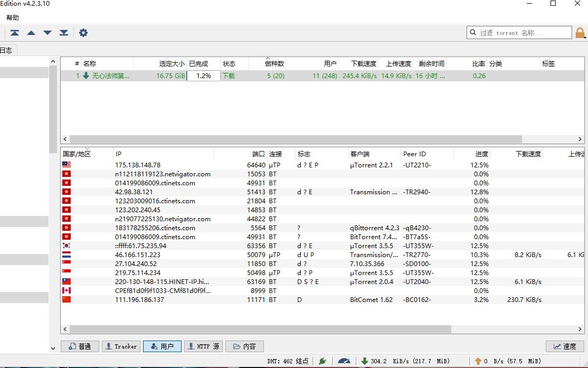Image resolution: width=588 pixels, height=368 pixels.
Task: Click the 1.2% progress bar of torrent
Action: click(203, 76)
